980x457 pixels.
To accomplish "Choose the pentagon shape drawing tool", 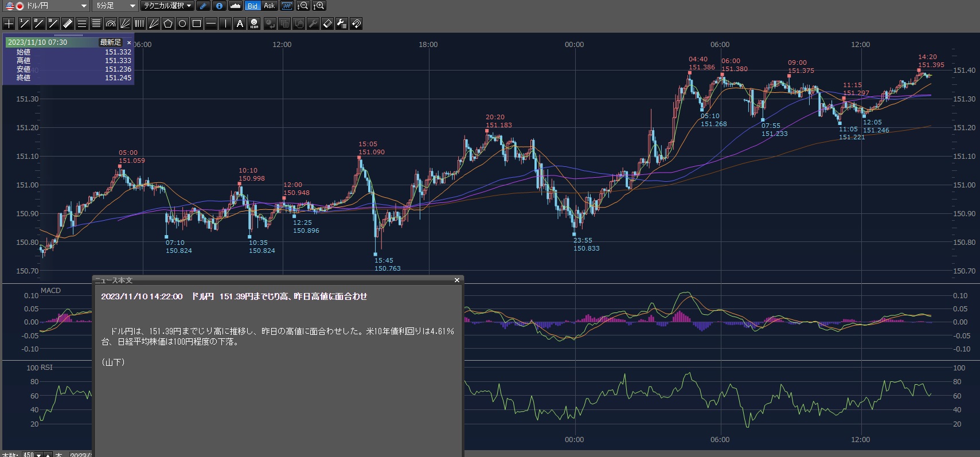I will click(168, 24).
